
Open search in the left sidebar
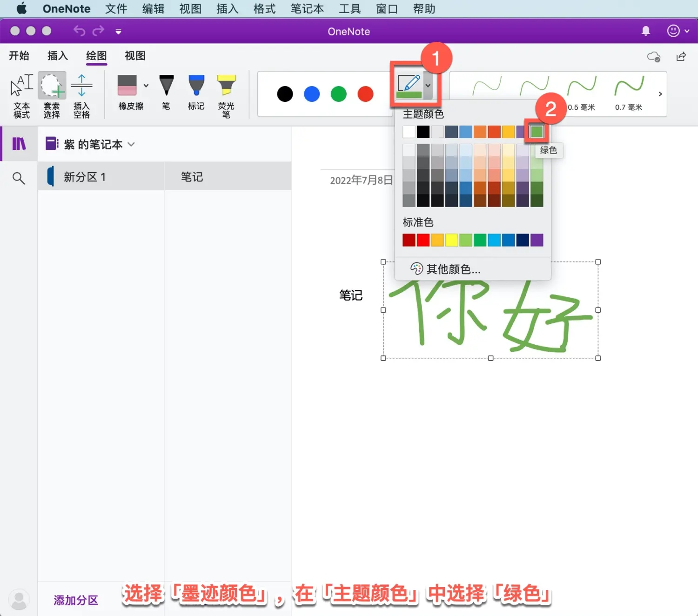coord(18,178)
